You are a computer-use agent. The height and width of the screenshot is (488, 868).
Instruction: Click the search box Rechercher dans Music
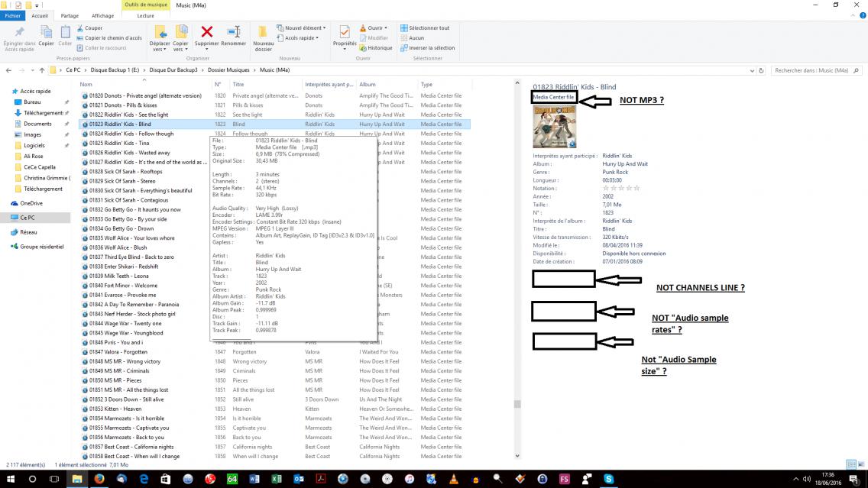811,70
